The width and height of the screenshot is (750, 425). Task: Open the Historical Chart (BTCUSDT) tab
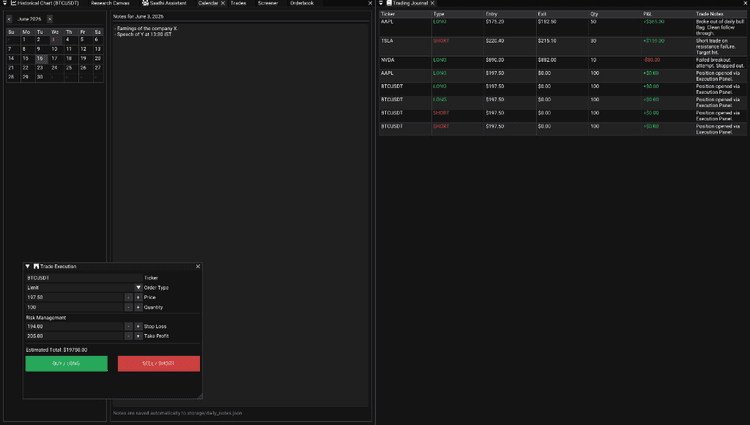(44, 3)
